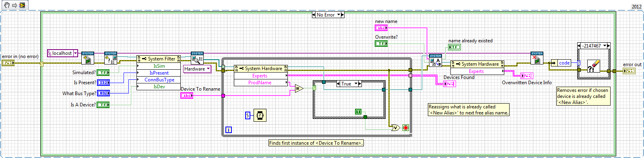644x158 pixels.
Task: Select the Equal comparison node
Action: [299, 88]
